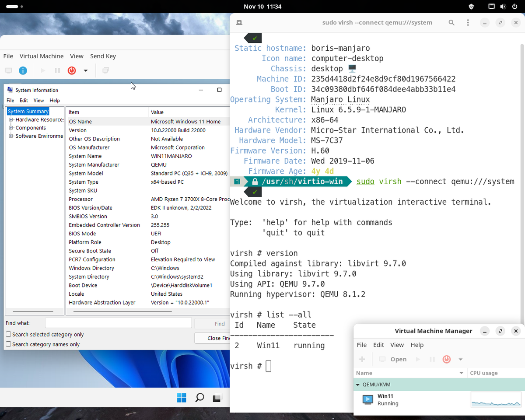
Task: Adjust sound with the volume control in the top bar
Action: pos(503,7)
